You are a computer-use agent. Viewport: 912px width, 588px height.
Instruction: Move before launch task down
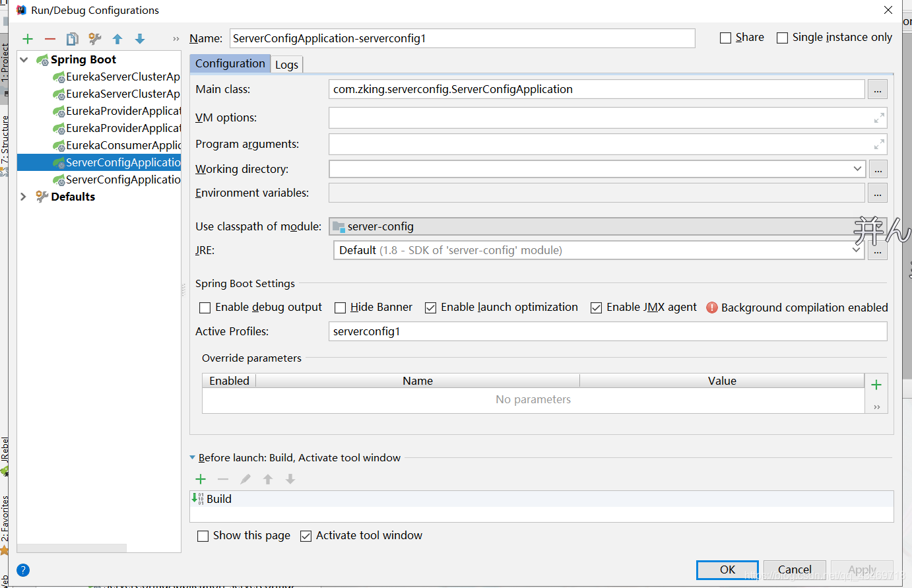tap(290, 479)
